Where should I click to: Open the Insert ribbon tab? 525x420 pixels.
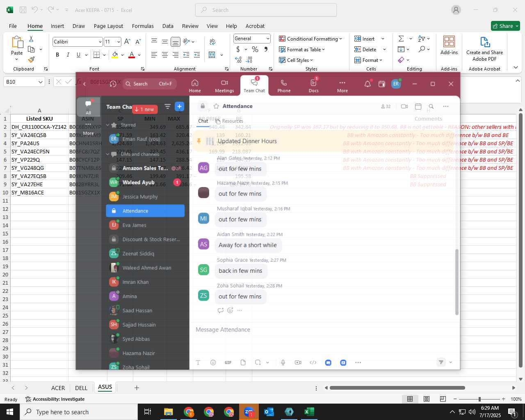(x=57, y=26)
